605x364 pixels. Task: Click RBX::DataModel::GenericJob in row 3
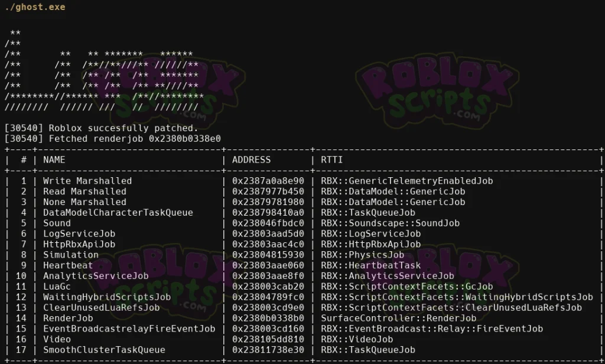point(393,202)
